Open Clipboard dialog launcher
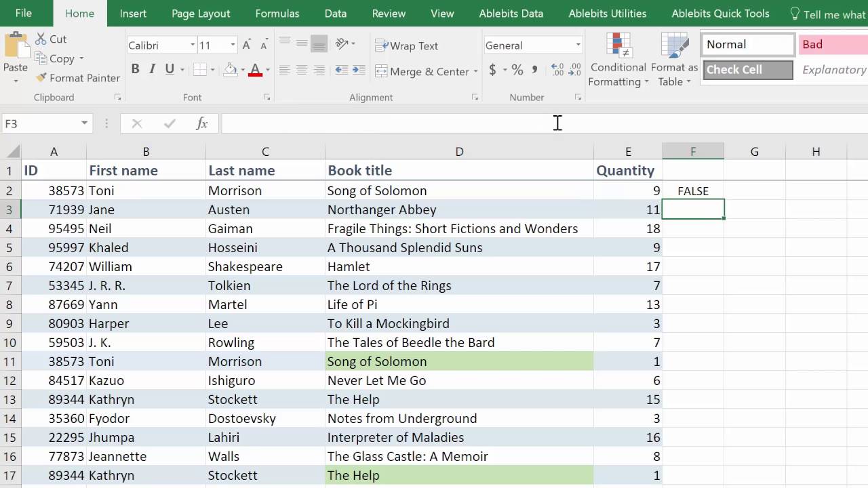 [x=117, y=98]
